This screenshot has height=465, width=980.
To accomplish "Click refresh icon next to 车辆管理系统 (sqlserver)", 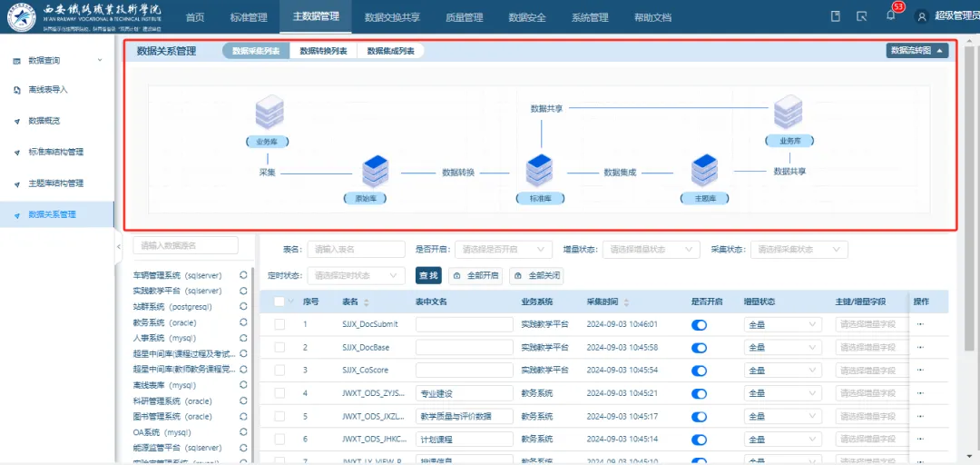I will (243, 274).
